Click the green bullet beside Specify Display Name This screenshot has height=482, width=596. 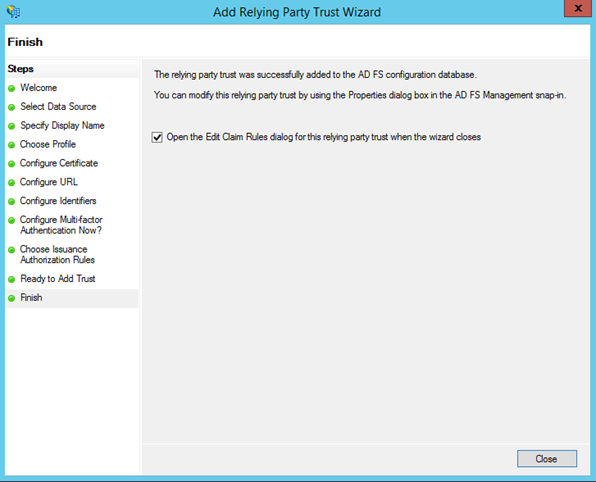[11, 126]
